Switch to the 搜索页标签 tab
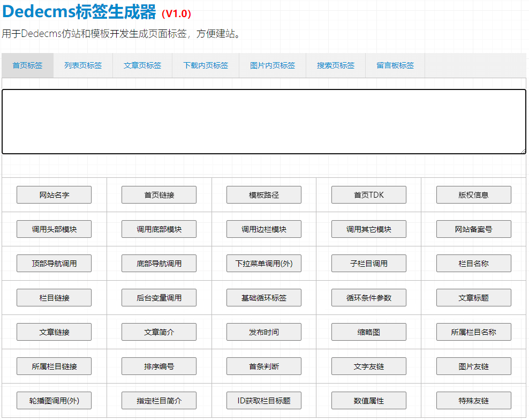The image size is (529, 420). (335, 65)
